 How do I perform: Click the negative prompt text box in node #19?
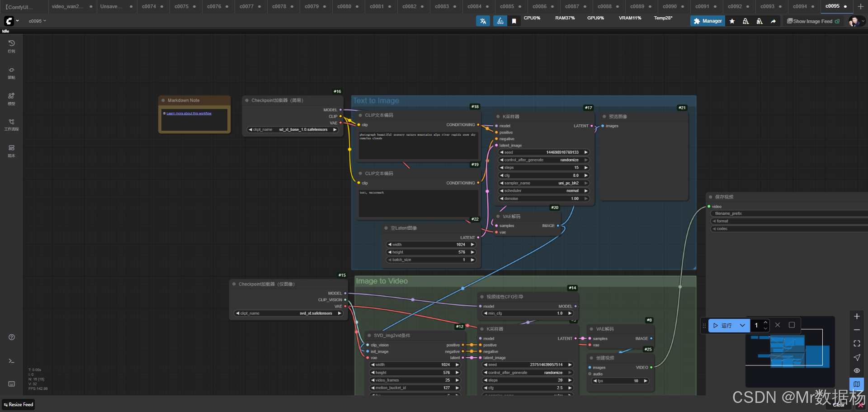(418, 204)
